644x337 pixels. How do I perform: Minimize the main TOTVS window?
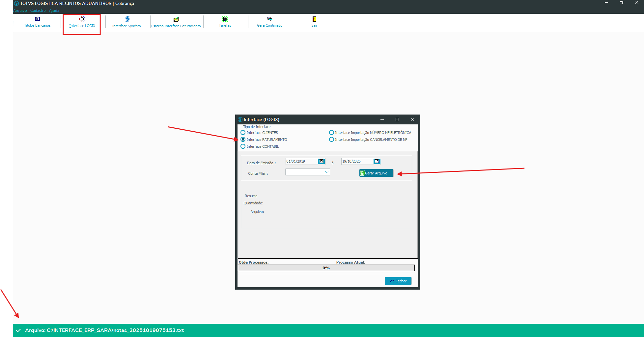pyautogui.click(x=606, y=3)
